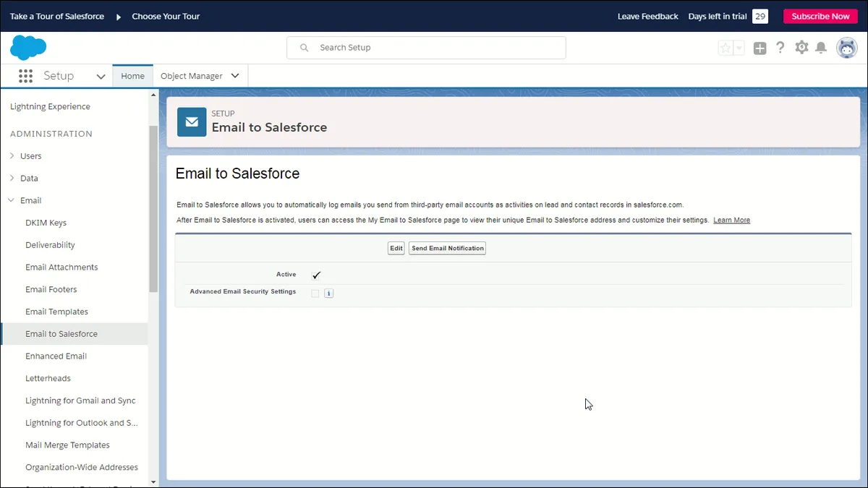Image resolution: width=868 pixels, height=488 pixels.
Task: Click Send Email Notification button
Action: (447, 249)
